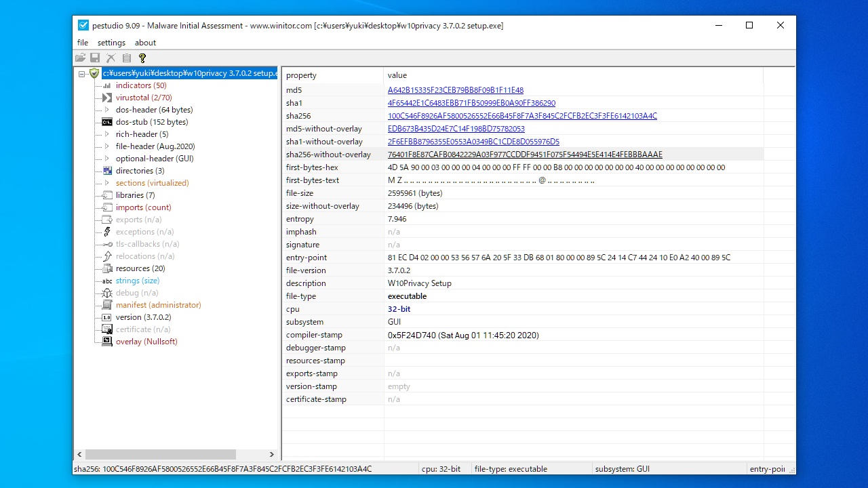Select 'imports (count)' tree label
Screen dimensions: 868x488
click(143, 207)
